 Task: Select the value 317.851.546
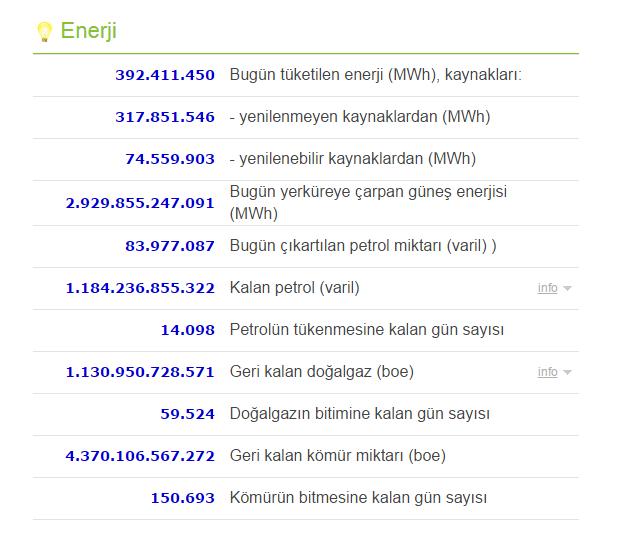(x=165, y=117)
